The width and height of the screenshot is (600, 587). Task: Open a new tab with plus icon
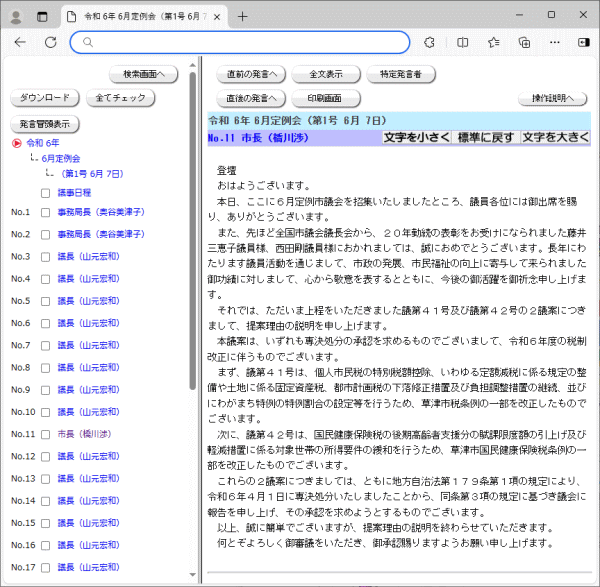243,16
